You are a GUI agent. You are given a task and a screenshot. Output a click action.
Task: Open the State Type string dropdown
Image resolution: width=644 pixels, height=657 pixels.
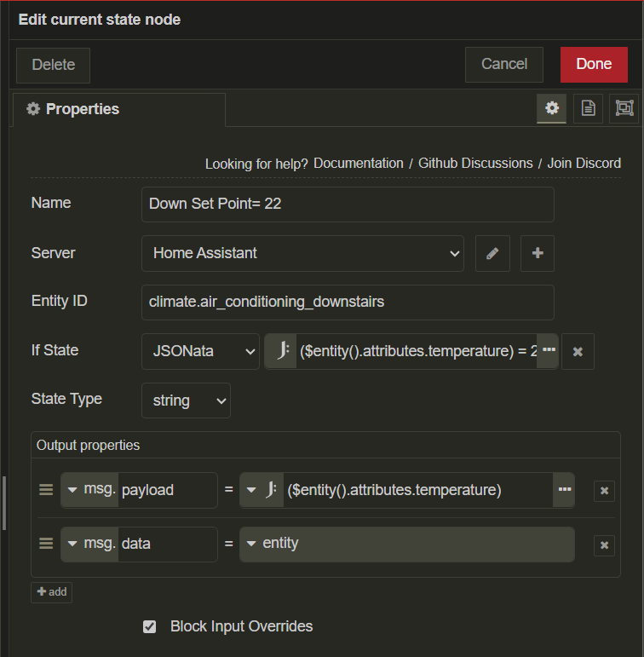(x=186, y=401)
